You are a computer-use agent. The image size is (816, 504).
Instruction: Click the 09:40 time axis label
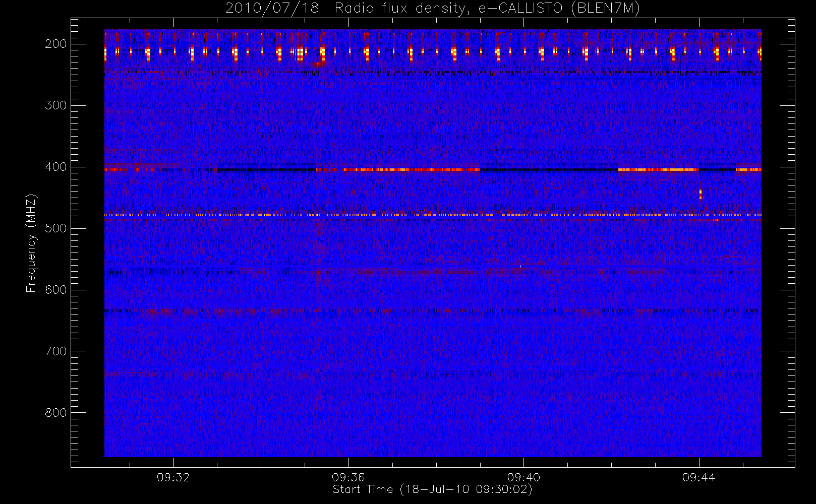523,477
